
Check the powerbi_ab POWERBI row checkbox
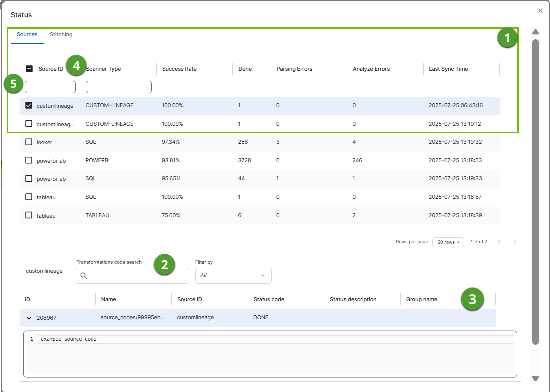[x=29, y=160]
